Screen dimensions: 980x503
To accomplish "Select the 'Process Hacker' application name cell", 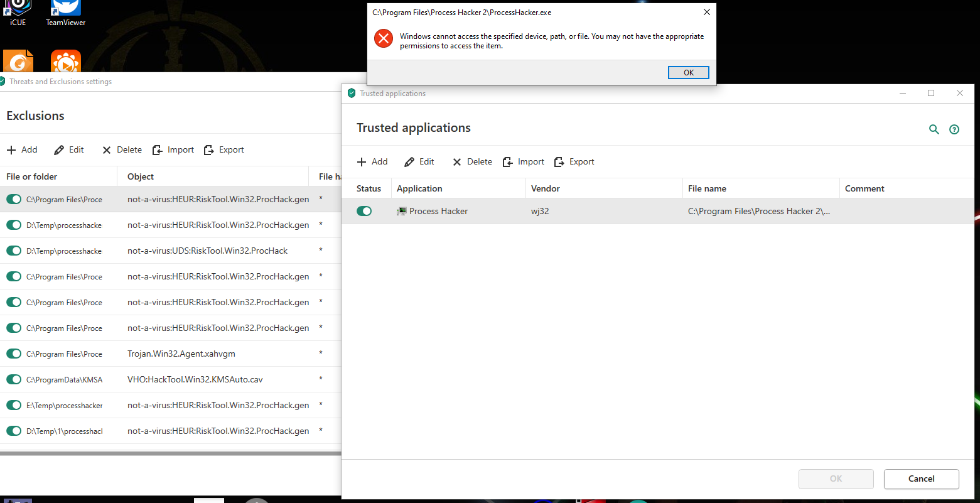I will click(438, 212).
